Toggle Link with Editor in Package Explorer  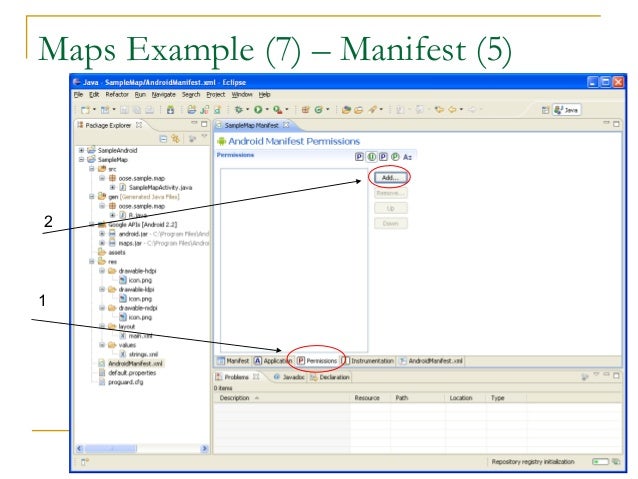(x=175, y=139)
